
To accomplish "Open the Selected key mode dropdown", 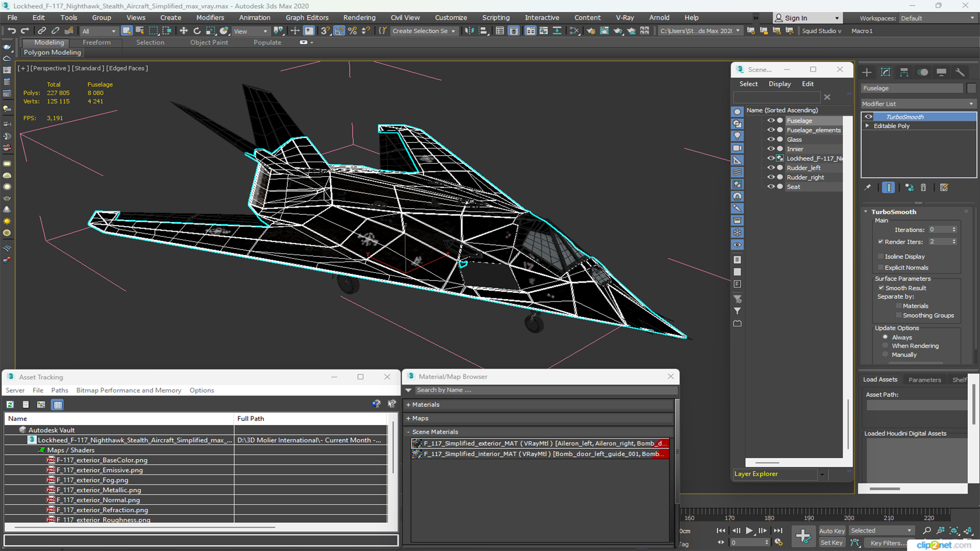I will tap(881, 531).
